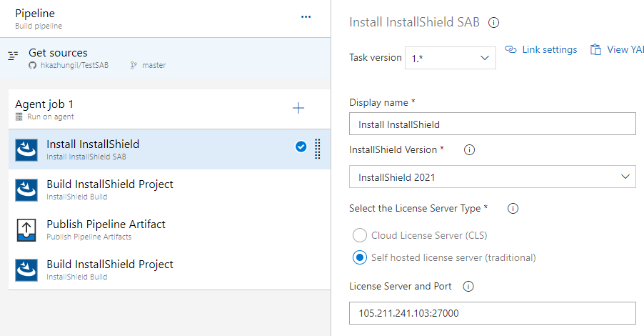Select Self hosted license server option

(x=360, y=257)
